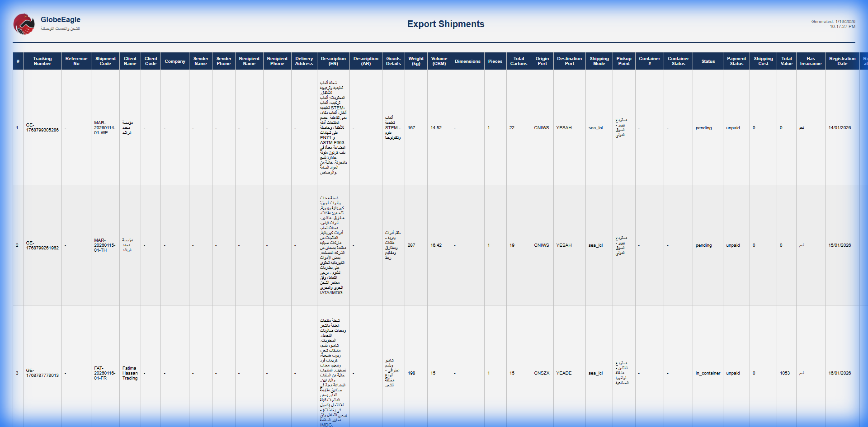Click the Registration Date column header
868x427 pixels.
[x=842, y=61]
